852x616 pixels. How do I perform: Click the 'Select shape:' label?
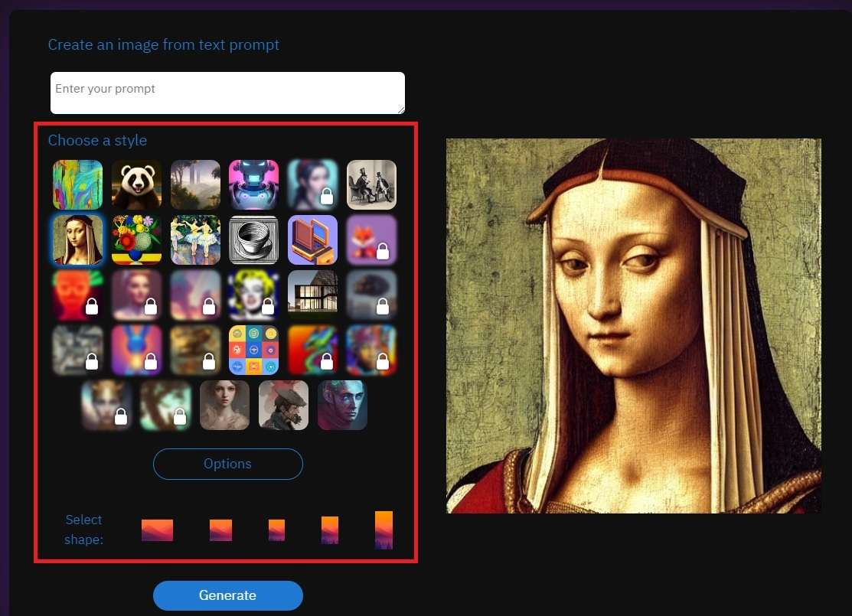(x=83, y=530)
